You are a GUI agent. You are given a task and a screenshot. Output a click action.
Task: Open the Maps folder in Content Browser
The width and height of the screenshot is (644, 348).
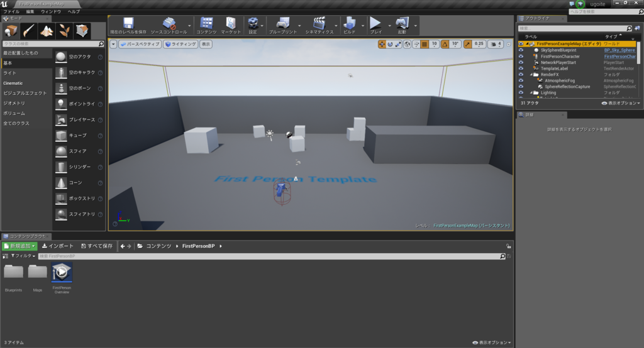[37, 271]
